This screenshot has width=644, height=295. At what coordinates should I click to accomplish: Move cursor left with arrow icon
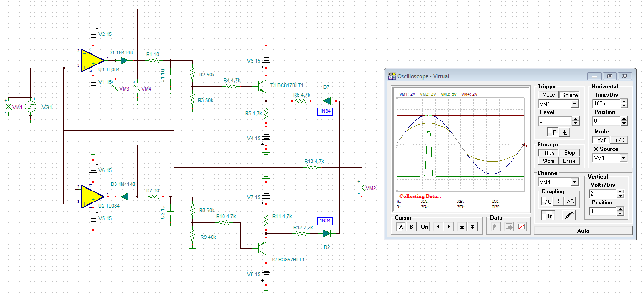438,227
